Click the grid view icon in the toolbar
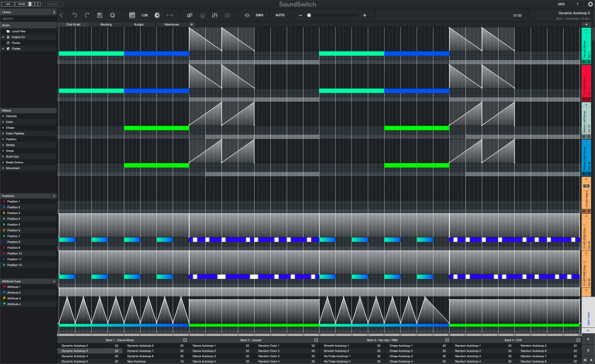 [132, 16]
